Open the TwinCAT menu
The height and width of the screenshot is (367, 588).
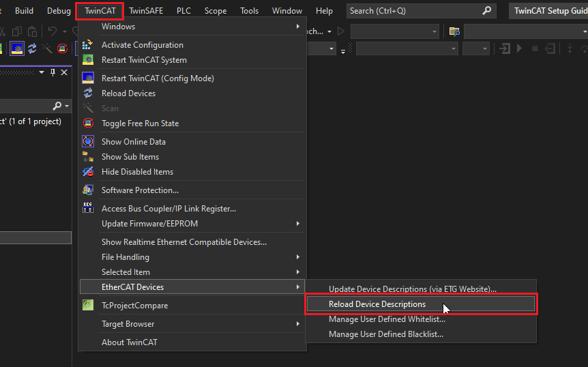[100, 11]
